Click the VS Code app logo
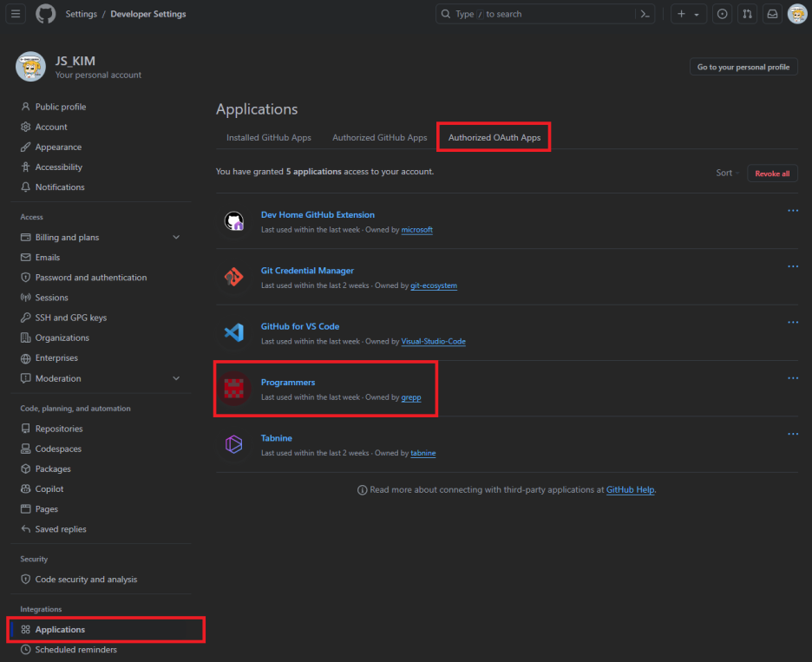 tap(234, 332)
